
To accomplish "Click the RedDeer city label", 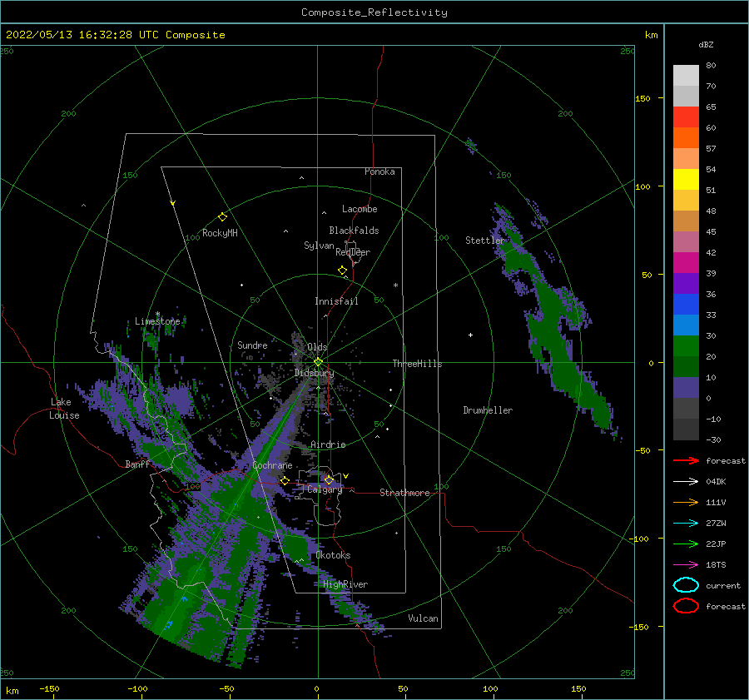I will [x=353, y=252].
